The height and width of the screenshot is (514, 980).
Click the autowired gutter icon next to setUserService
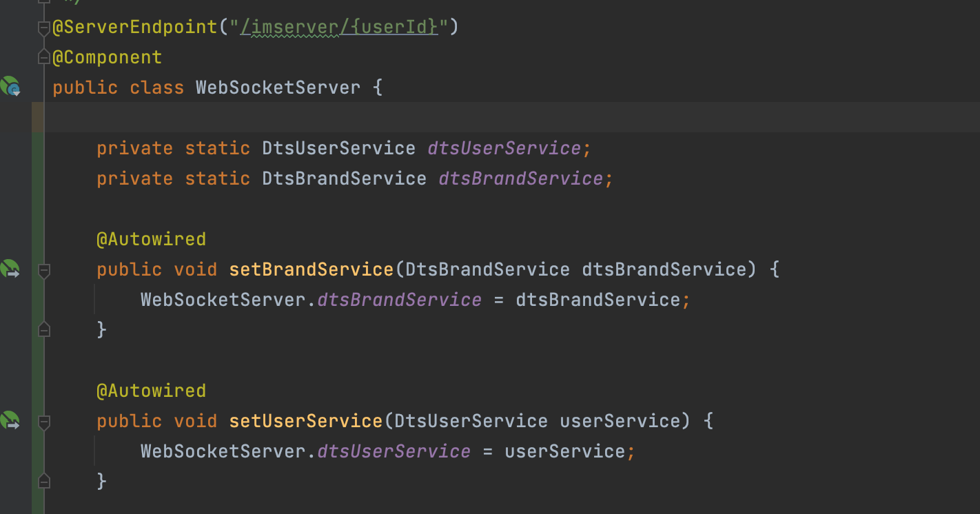tap(10, 420)
